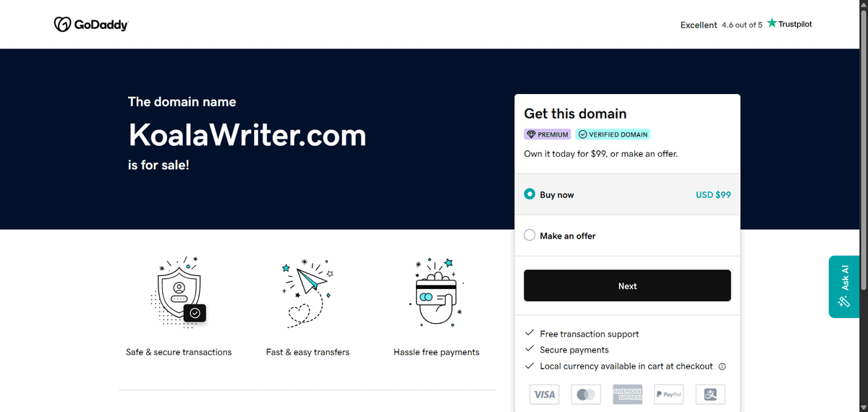Click the Verified Domain badge
The width and height of the screenshot is (868, 412).
click(x=613, y=134)
